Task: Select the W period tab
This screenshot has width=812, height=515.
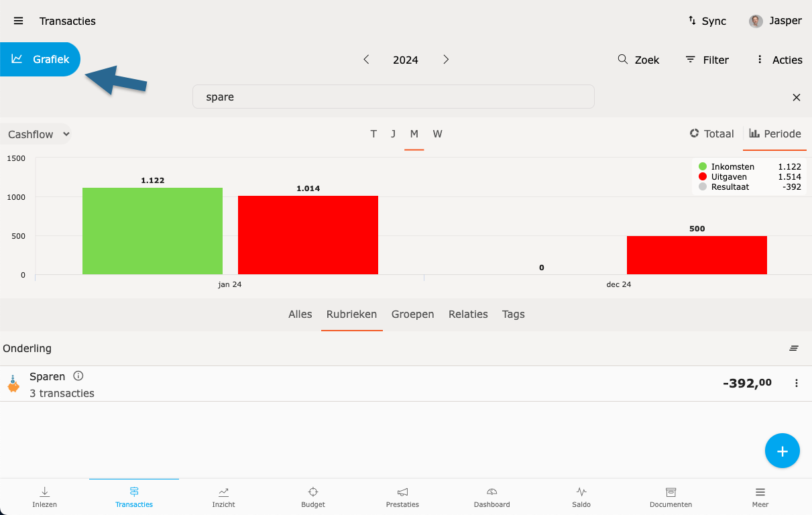Action: click(x=437, y=134)
